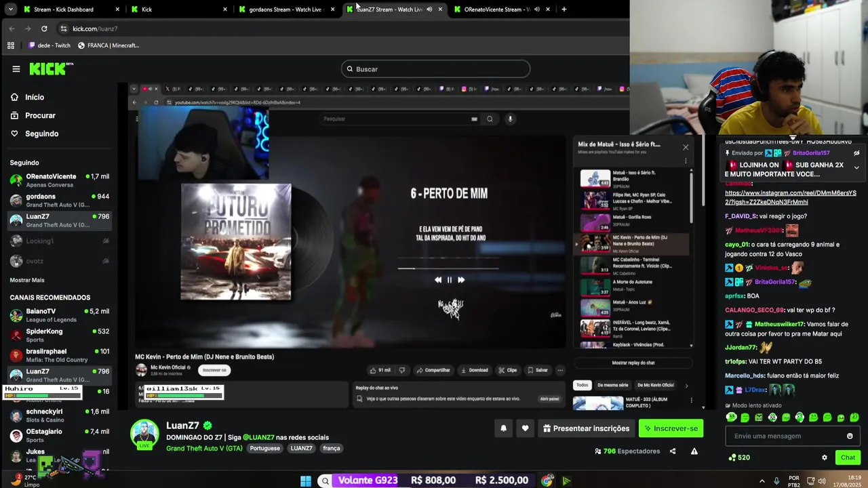Toggle the notification bell for LuanZ7

pos(503,428)
